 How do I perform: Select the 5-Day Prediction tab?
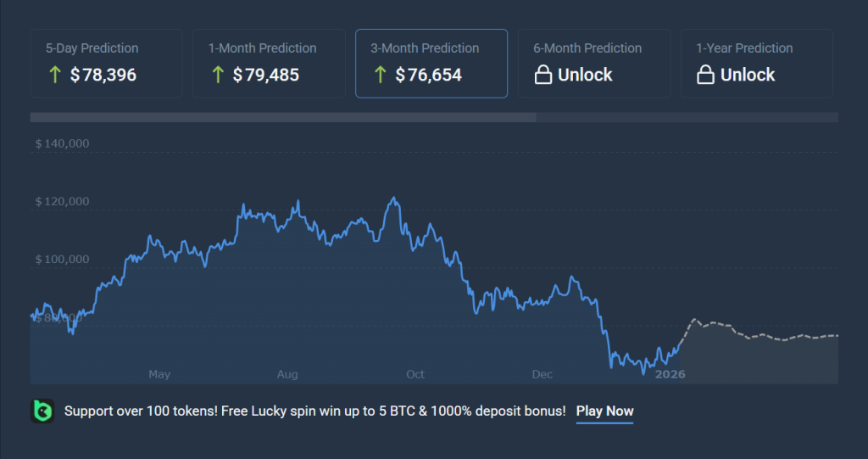(106, 63)
